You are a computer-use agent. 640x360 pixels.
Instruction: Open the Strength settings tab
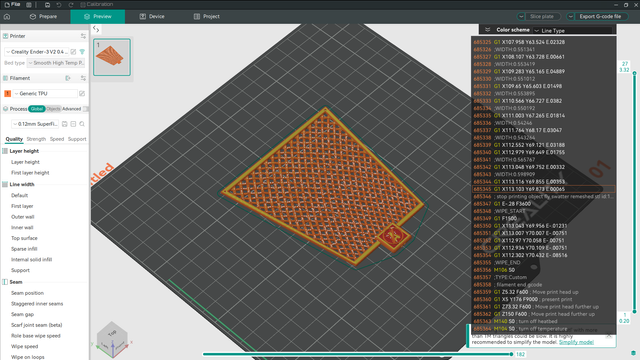point(36,139)
